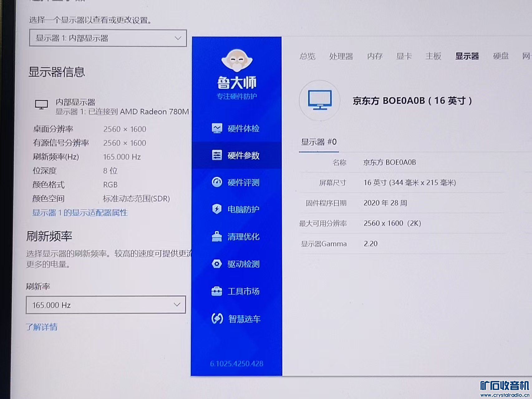Switch to the 主板 tab
The image size is (532, 399).
click(x=433, y=56)
